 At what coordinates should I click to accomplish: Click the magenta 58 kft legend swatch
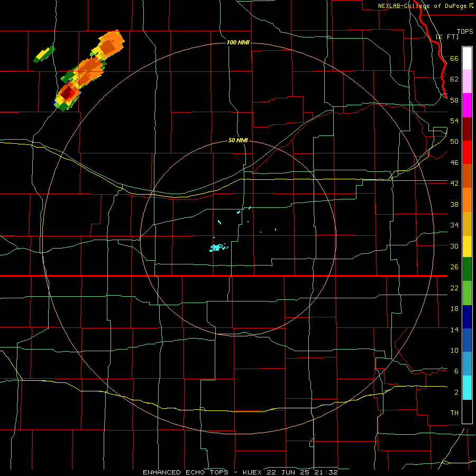[467, 105]
